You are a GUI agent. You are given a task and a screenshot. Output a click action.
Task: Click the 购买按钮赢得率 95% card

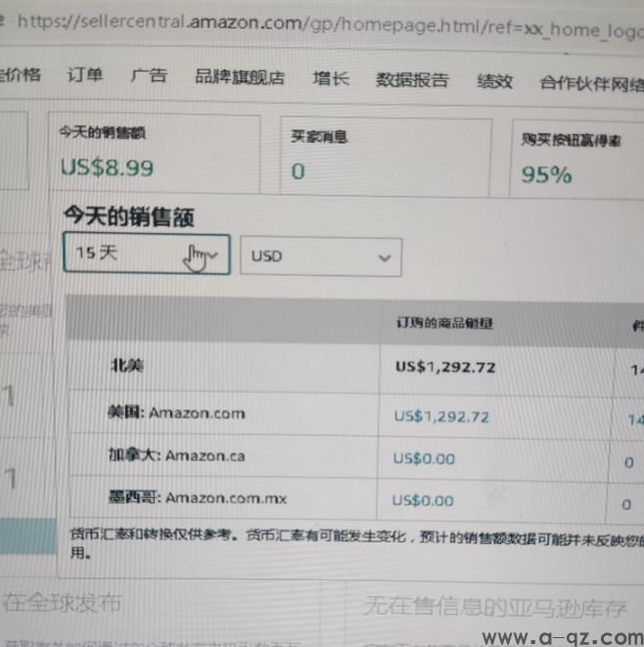(x=576, y=159)
